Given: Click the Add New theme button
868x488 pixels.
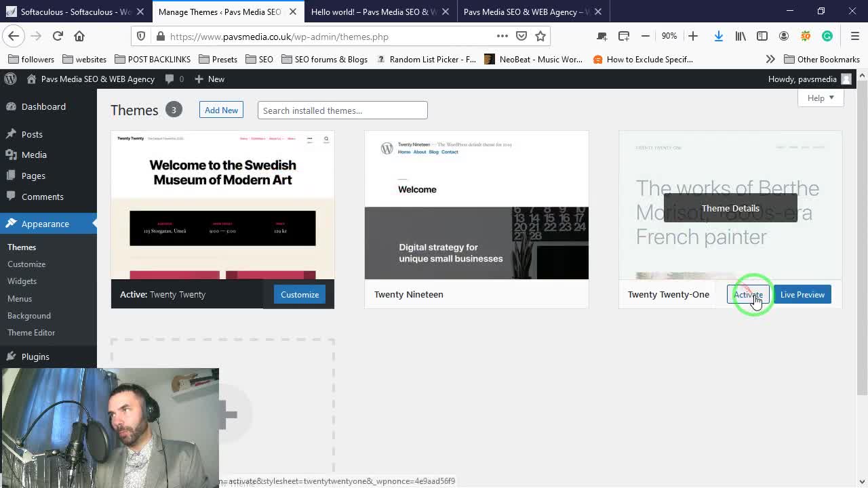Looking at the screenshot, I should 221,110.
